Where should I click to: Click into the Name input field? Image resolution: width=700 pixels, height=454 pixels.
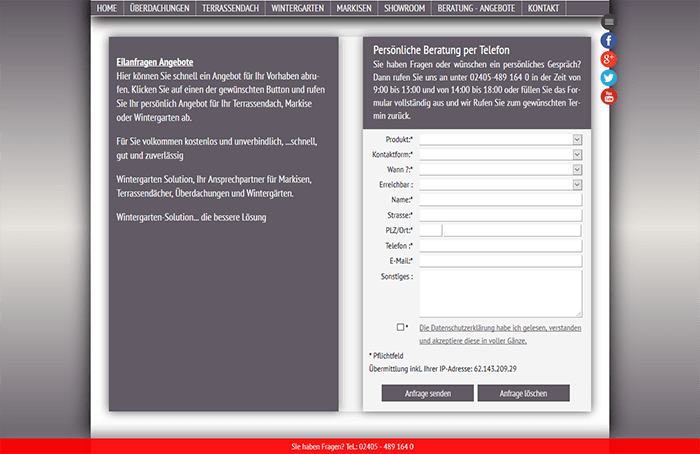coord(499,200)
